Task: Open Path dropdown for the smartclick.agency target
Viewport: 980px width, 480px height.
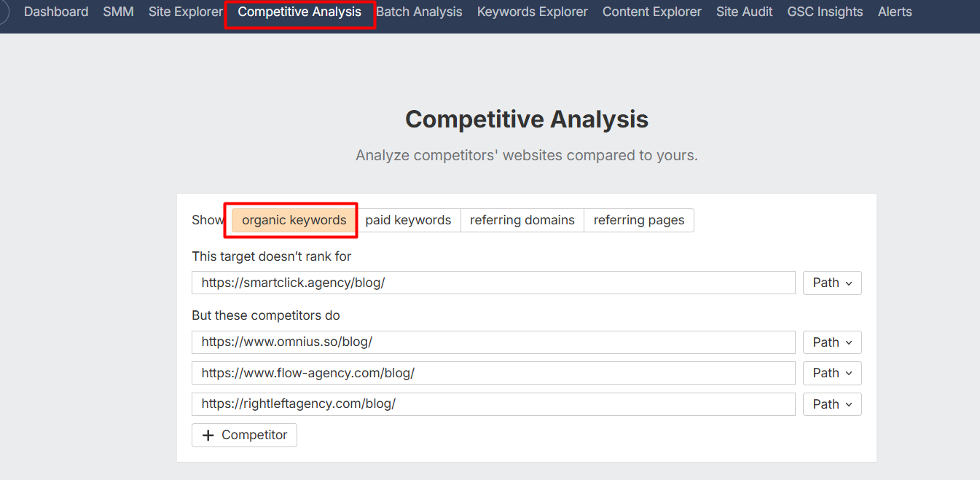Action: 832,283
